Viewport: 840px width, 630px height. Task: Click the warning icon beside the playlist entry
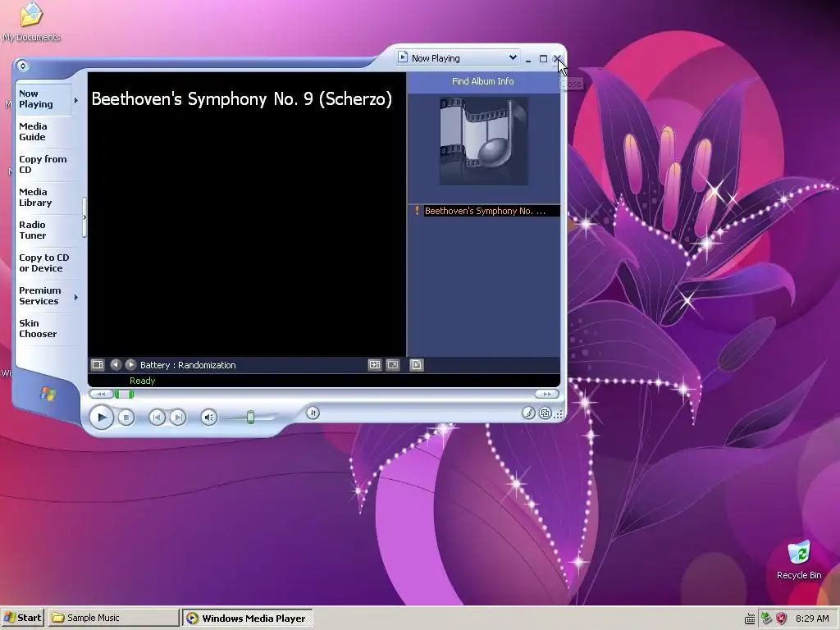click(x=417, y=211)
